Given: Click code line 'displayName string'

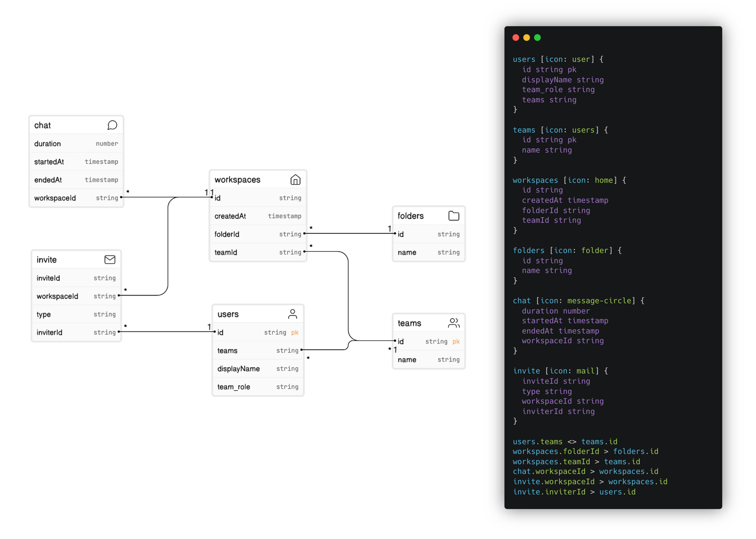Looking at the screenshot, I should pyautogui.click(x=563, y=80).
